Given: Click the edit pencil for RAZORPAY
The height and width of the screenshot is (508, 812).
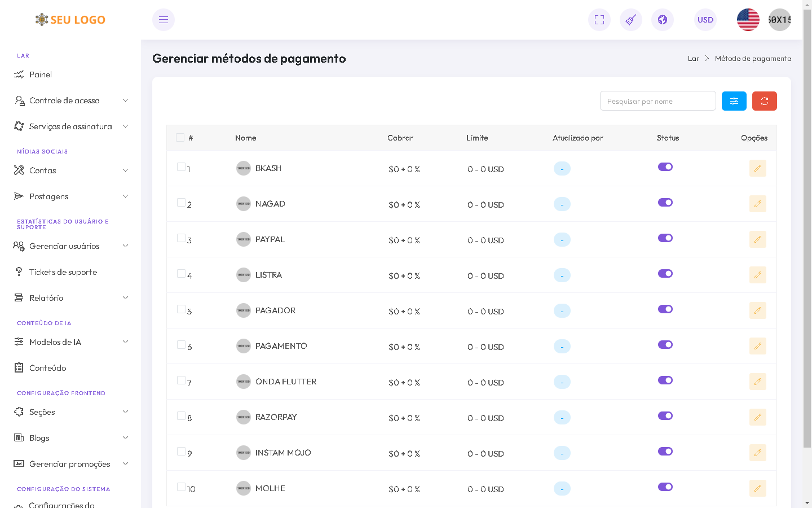Looking at the screenshot, I should 757,417.
